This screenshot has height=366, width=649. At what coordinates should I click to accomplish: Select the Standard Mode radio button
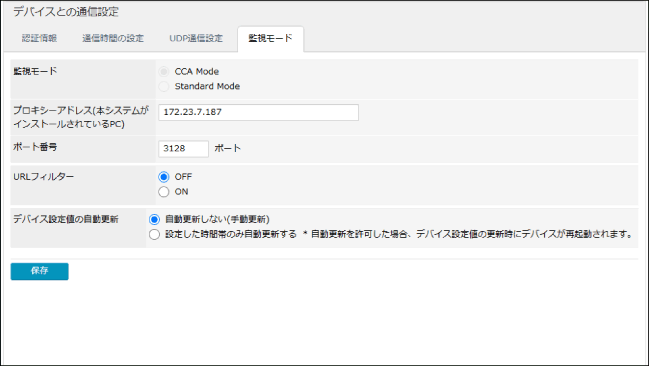164,87
